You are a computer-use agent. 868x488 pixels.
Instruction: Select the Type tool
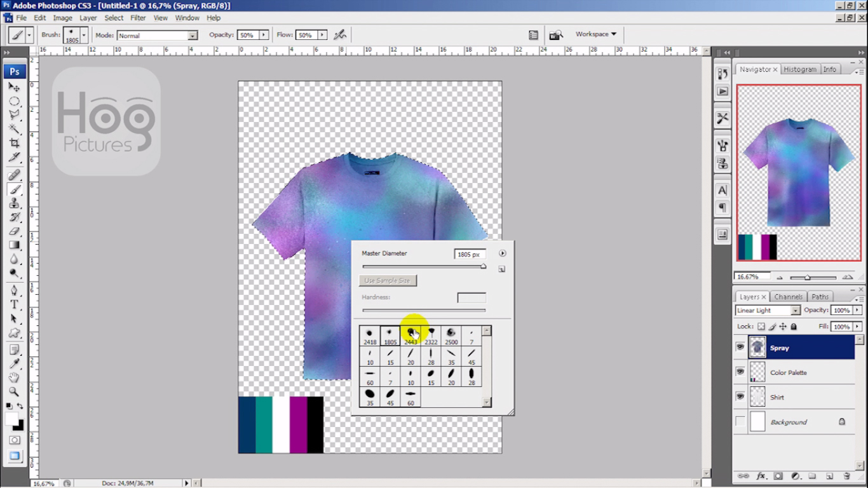(x=14, y=305)
